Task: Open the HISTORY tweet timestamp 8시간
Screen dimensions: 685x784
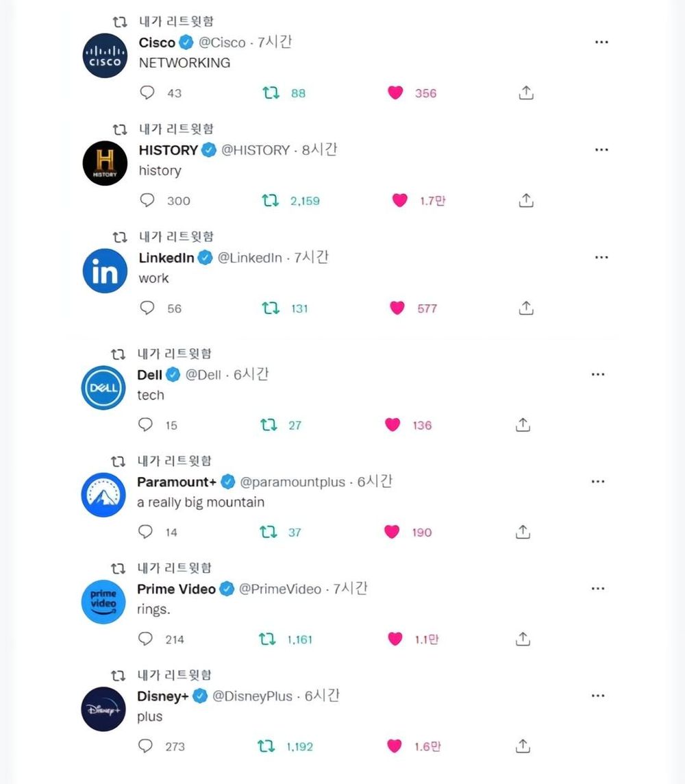Action: (x=319, y=149)
